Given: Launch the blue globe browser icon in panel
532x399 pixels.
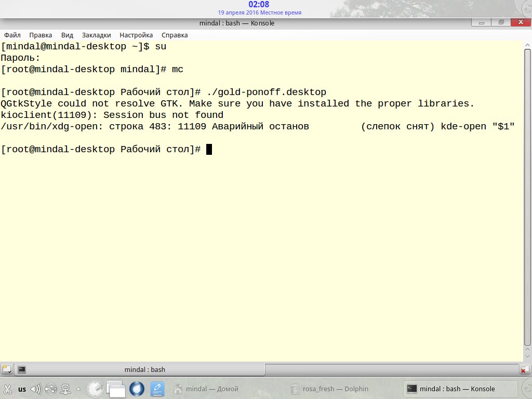Looking at the screenshot, I should click(x=137, y=389).
